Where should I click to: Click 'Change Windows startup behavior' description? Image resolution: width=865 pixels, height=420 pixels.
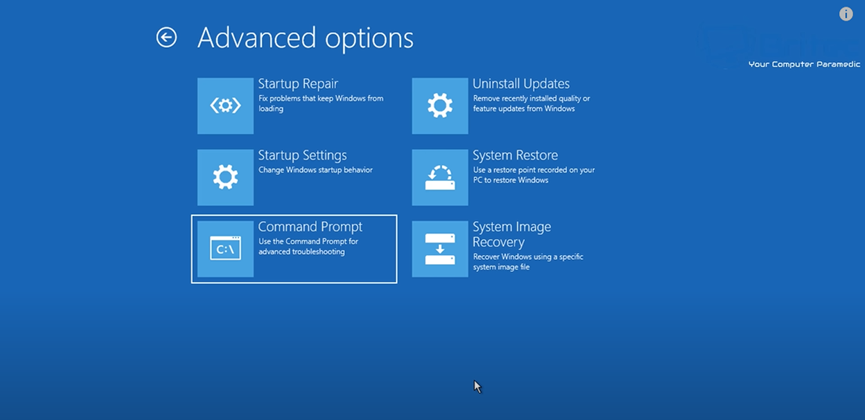point(316,170)
